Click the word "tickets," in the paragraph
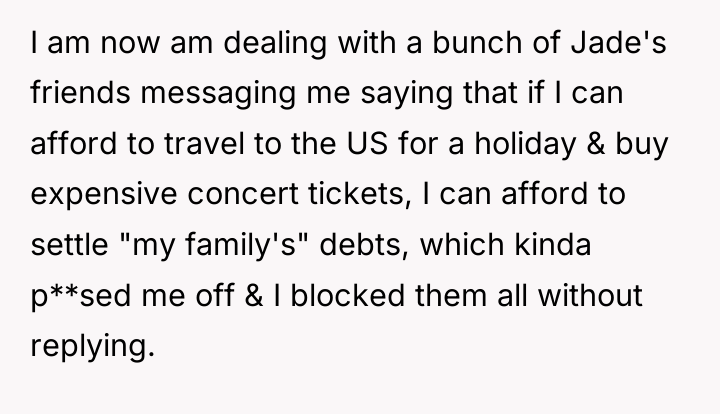The height and width of the screenshot is (414, 720). click(x=359, y=194)
